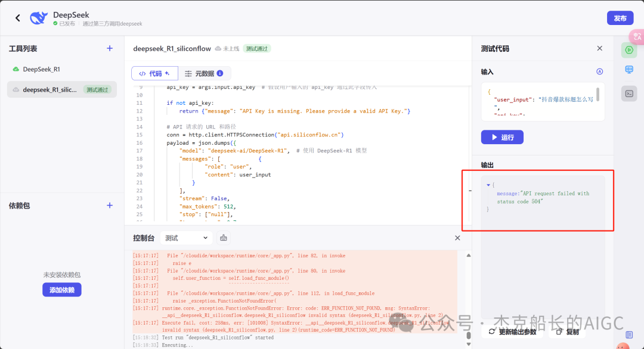Click the green 已发布 status check
Viewport: 644px width, 349px height.
55,24
